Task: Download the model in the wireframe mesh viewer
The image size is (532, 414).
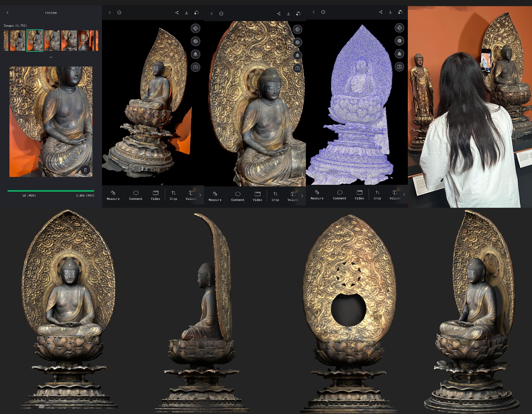Action: point(391,12)
